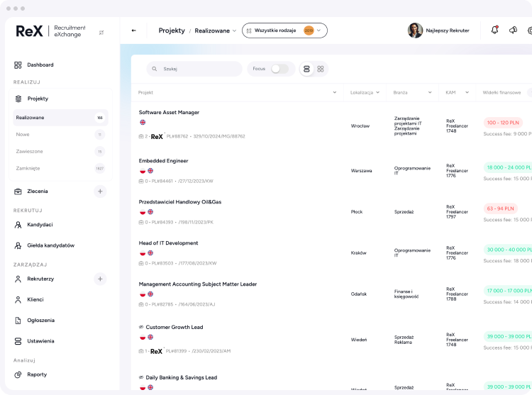Switch to grid view layout
The width and height of the screenshot is (532, 395).
(321, 69)
